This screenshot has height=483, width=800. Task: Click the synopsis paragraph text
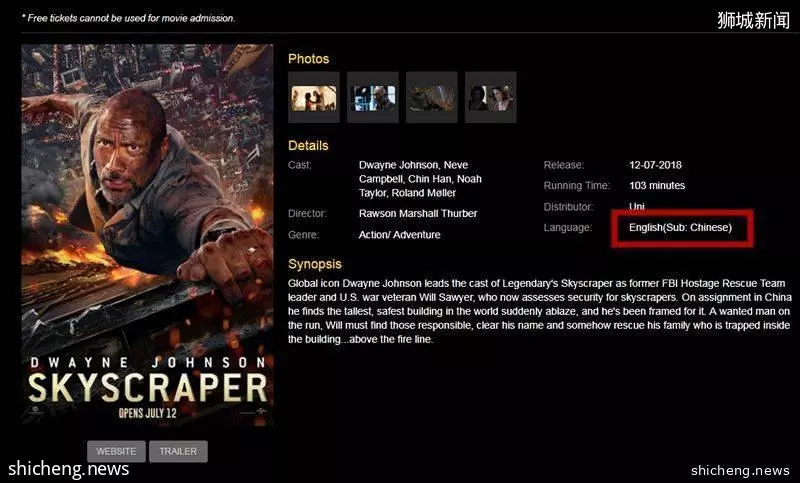click(x=539, y=311)
